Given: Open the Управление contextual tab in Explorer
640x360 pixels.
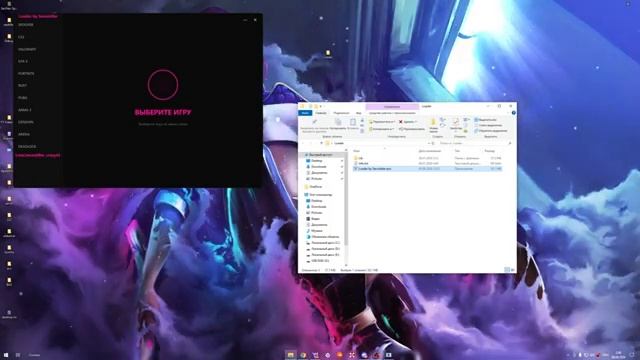Looking at the screenshot, I should 392,107.
